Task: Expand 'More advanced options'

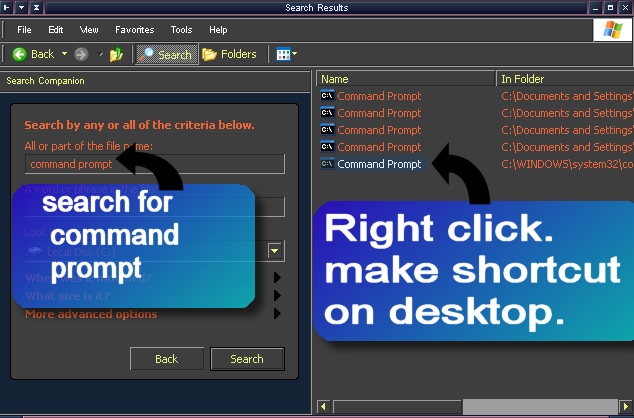Action: [x=277, y=313]
